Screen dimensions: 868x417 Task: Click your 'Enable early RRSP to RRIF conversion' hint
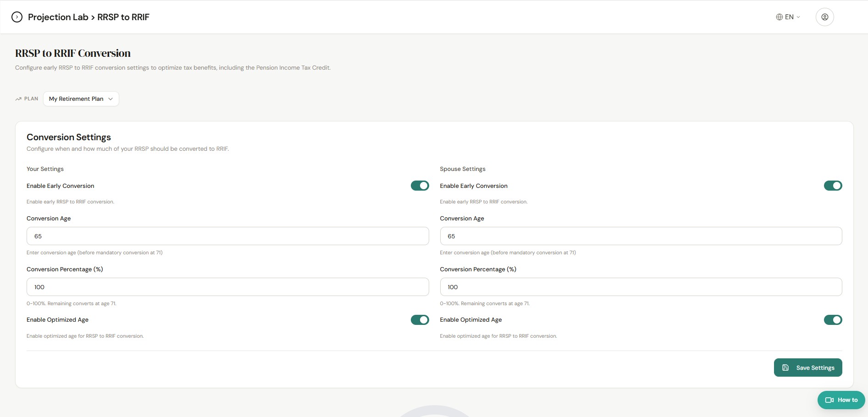[70, 202]
